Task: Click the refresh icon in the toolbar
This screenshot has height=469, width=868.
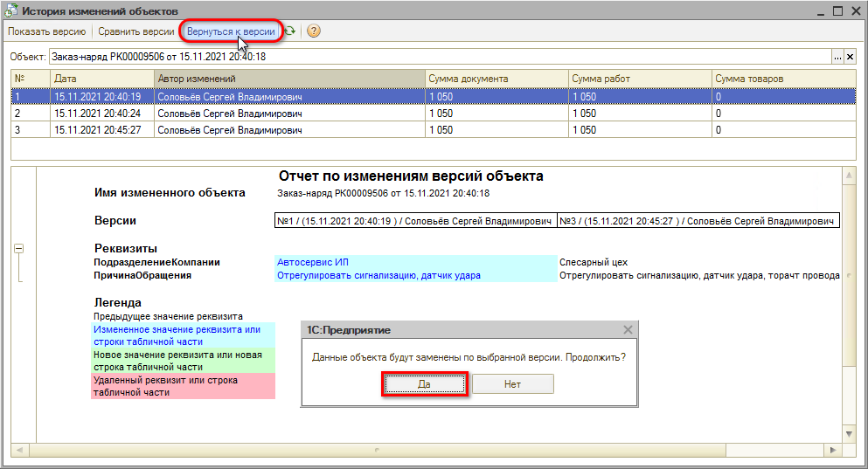Action: coord(290,31)
